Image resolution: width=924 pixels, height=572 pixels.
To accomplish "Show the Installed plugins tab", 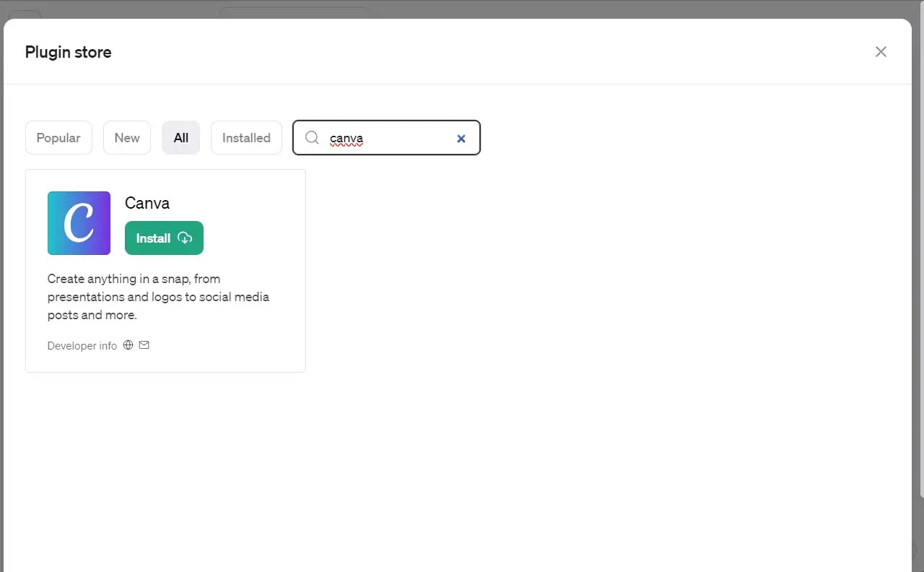I will pos(246,138).
